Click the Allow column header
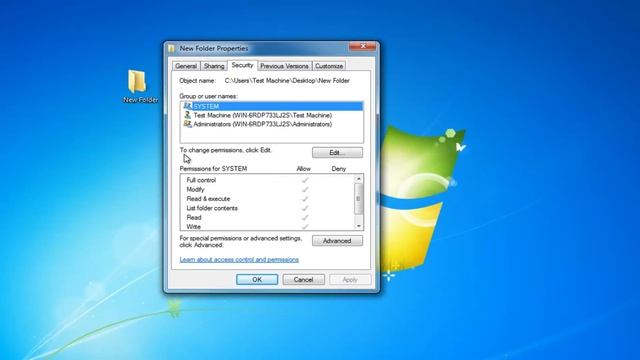The image size is (640, 360). pos(304,169)
